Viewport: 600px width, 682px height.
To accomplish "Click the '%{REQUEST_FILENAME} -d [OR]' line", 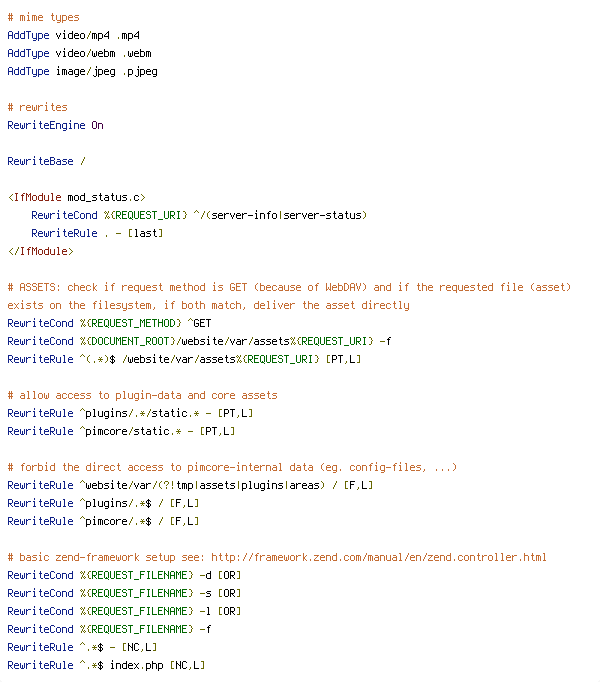I will coord(124,575).
